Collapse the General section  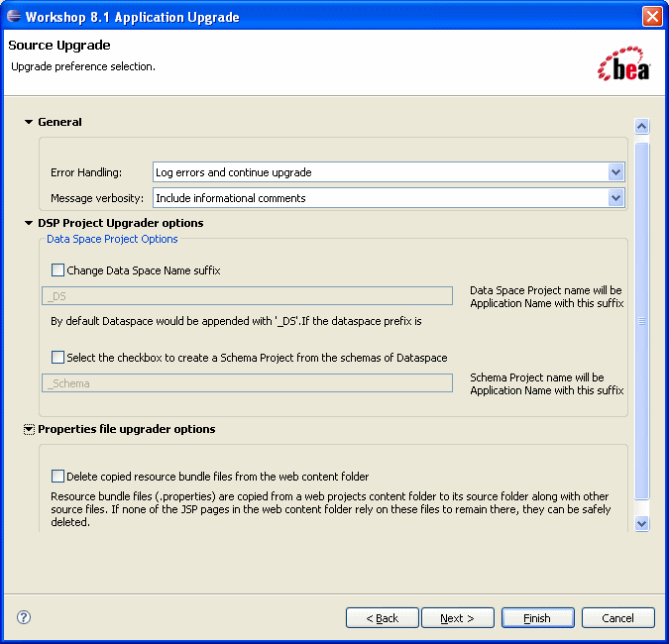29,122
